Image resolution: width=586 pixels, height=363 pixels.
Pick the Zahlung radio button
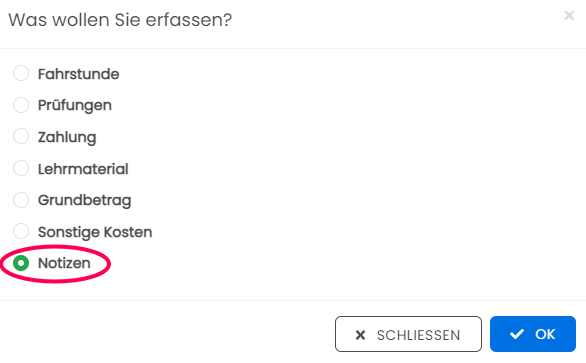[x=21, y=136]
